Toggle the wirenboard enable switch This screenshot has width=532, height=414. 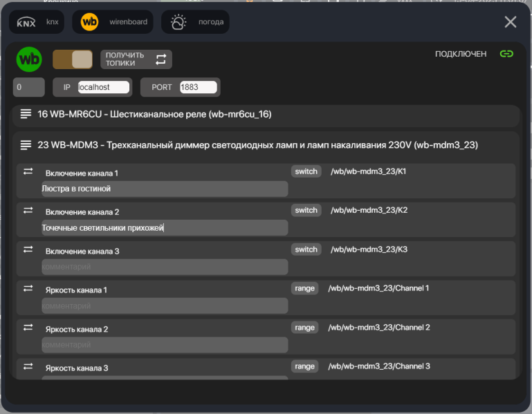(x=73, y=59)
